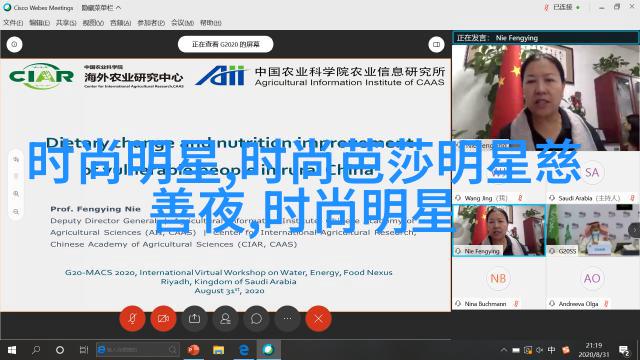Open Microsoft Edge from the taskbar
The height and width of the screenshot is (360, 640).
[244, 350]
